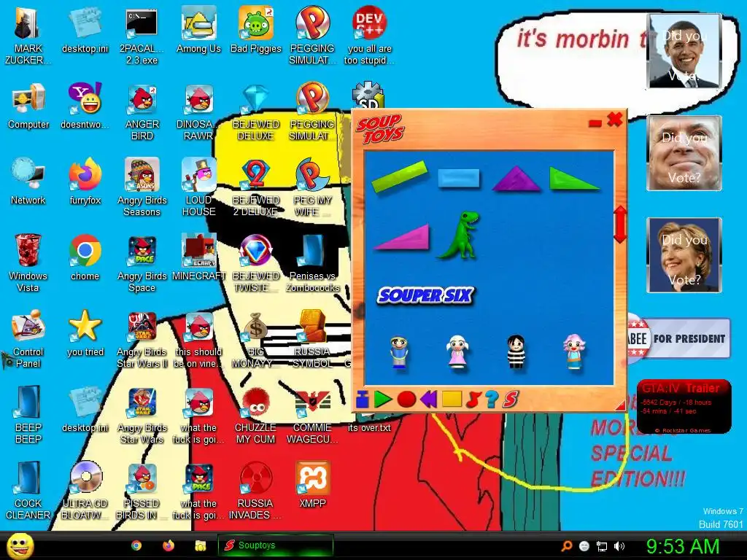Select the purple triangle toy
This screenshot has height=560, width=747.
pyautogui.click(x=516, y=179)
